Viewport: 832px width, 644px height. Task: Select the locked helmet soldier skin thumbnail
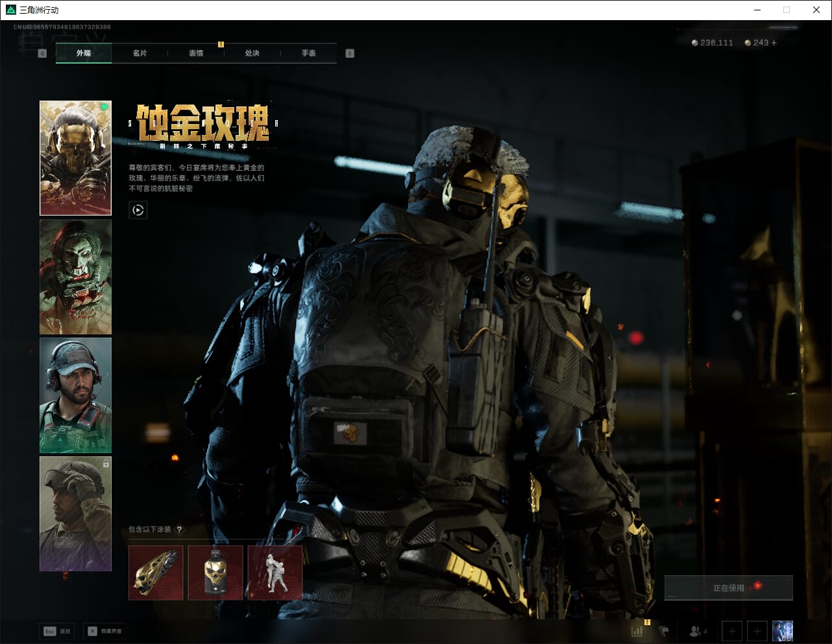(x=75, y=514)
